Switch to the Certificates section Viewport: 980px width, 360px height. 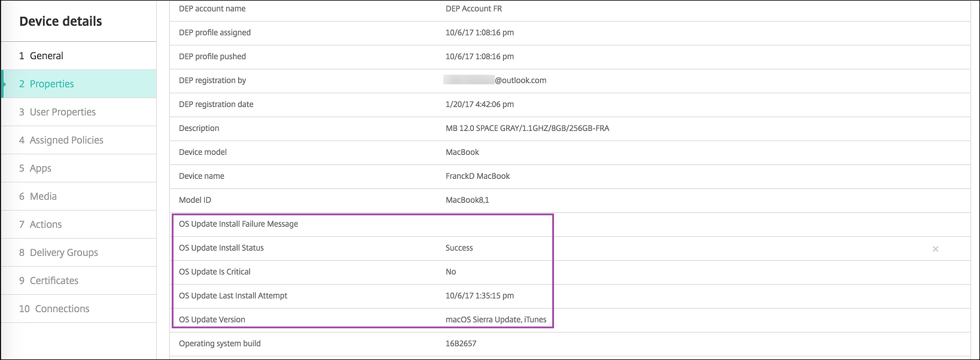click(54, 280)
